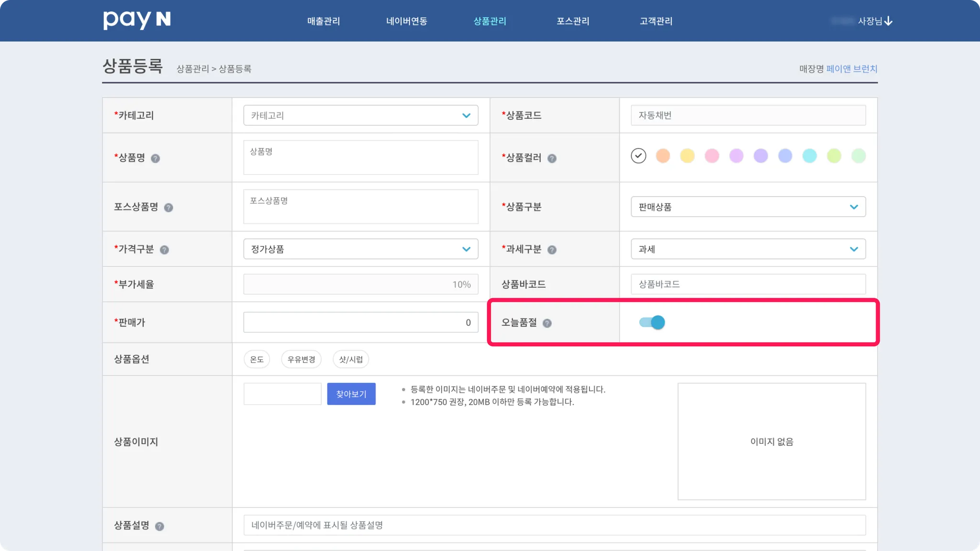Go to the 네이버연동 menu

(406, 21)
